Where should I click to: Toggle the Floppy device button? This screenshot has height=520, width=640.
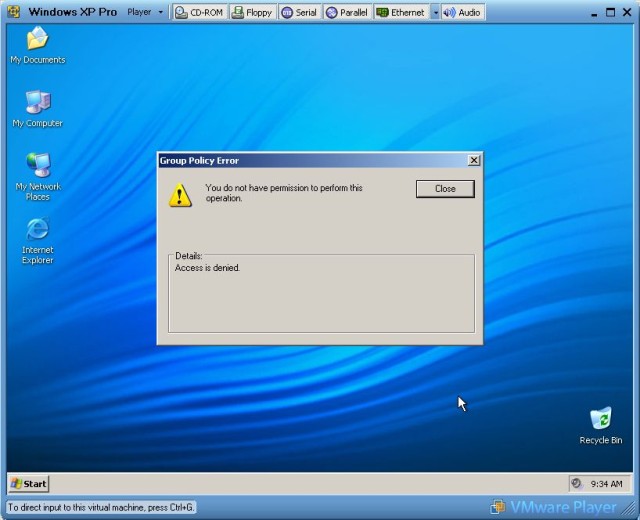252,13
